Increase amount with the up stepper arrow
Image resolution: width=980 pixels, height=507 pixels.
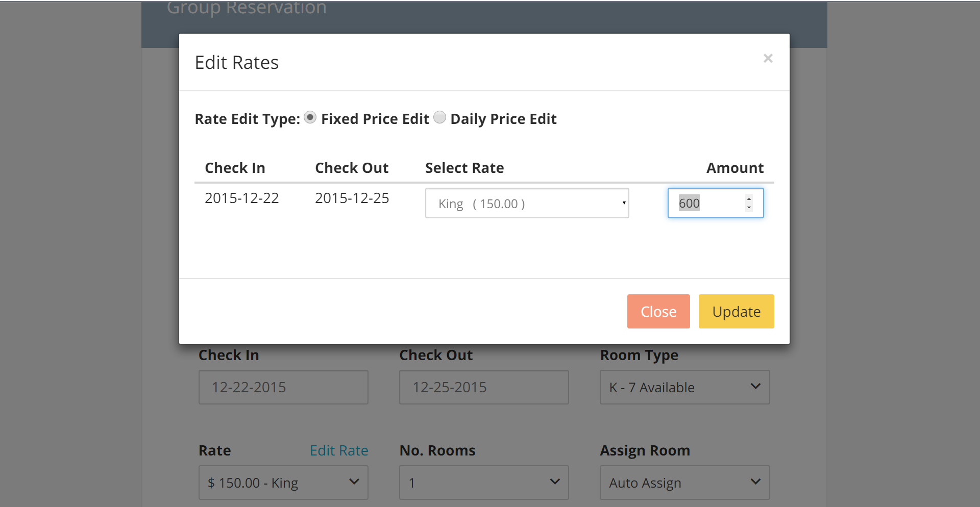click(x=749, y=198)
